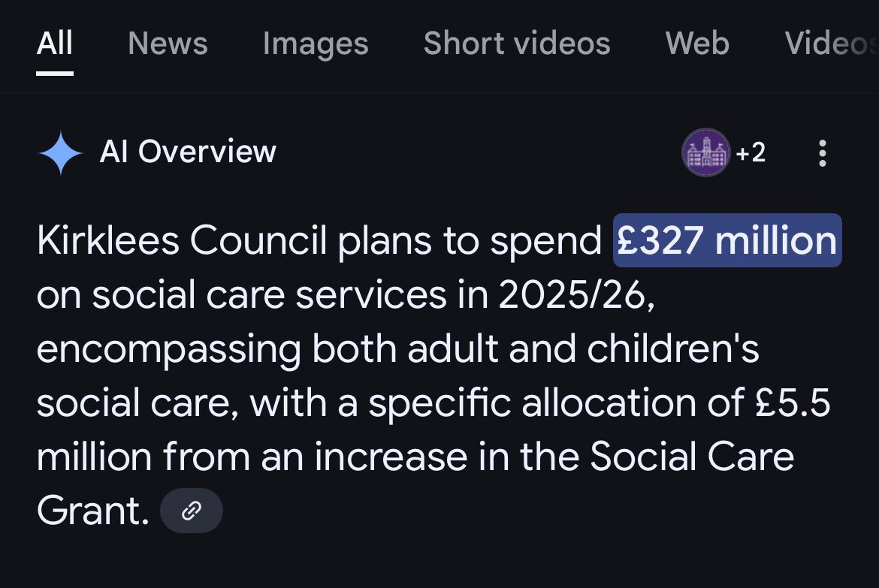Click the words 'social care services'
This screenshot has height=588, width=879.
tap(269, 294)
